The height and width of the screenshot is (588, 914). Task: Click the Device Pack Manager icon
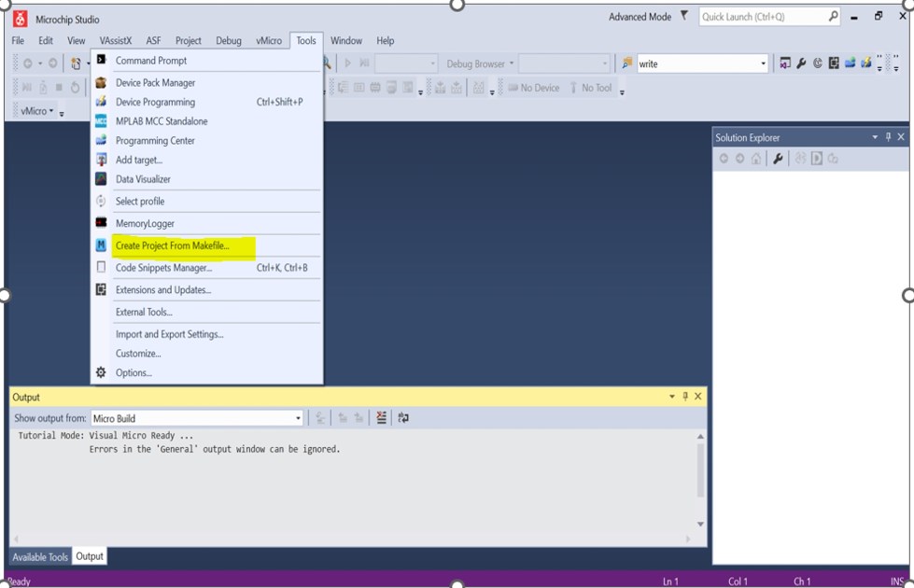[101, 83]
